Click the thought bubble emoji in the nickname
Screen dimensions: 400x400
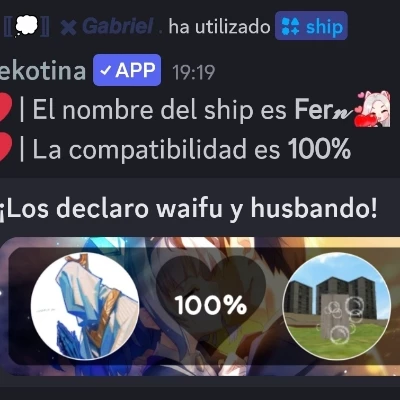coord(26,25)
